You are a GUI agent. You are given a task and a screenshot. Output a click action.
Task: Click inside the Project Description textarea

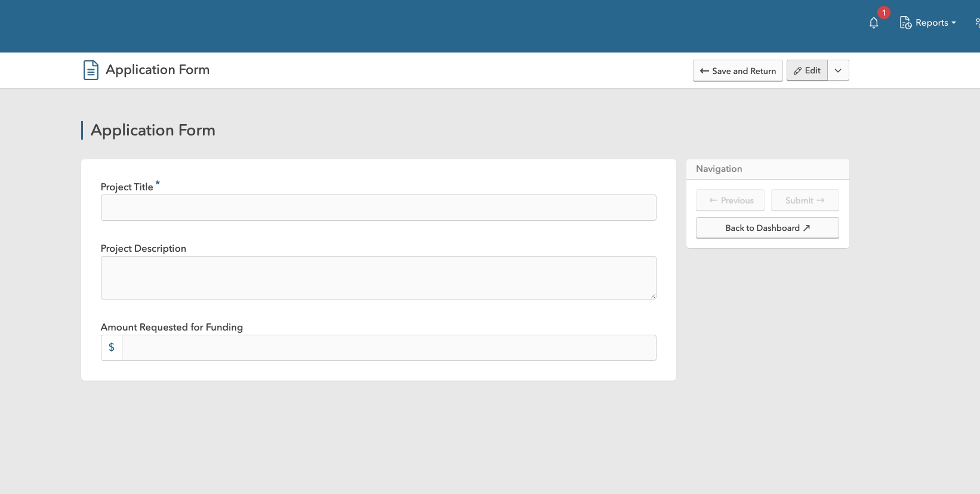pos(378,277)
